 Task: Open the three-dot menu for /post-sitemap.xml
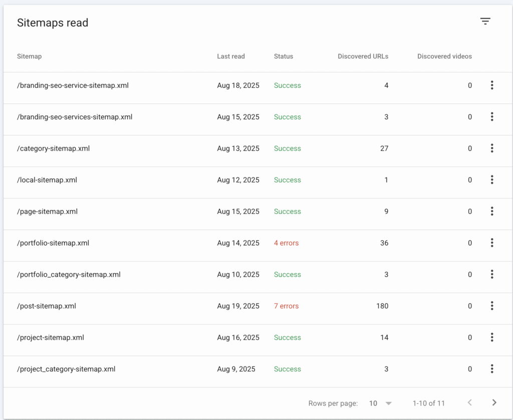pyautogui.click(x=492, y=306)
